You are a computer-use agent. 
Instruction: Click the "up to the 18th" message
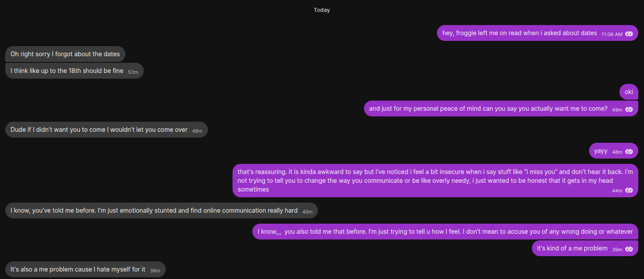pyautogui.click(x=67, y=71)
